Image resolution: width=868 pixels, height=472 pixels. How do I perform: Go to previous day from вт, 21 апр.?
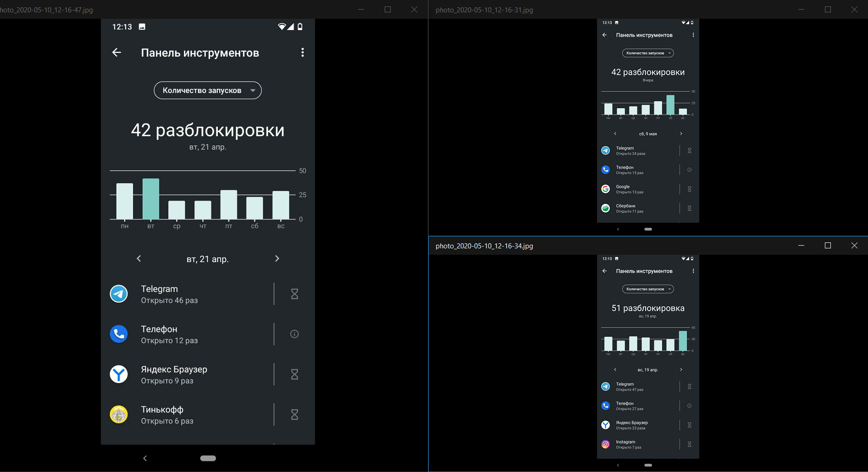tap(139, 259)
